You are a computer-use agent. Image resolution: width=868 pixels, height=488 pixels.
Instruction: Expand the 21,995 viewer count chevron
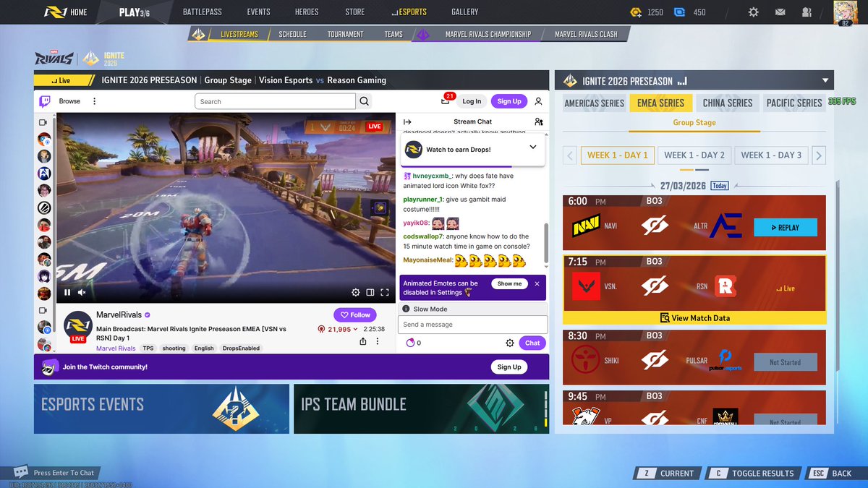355,329
